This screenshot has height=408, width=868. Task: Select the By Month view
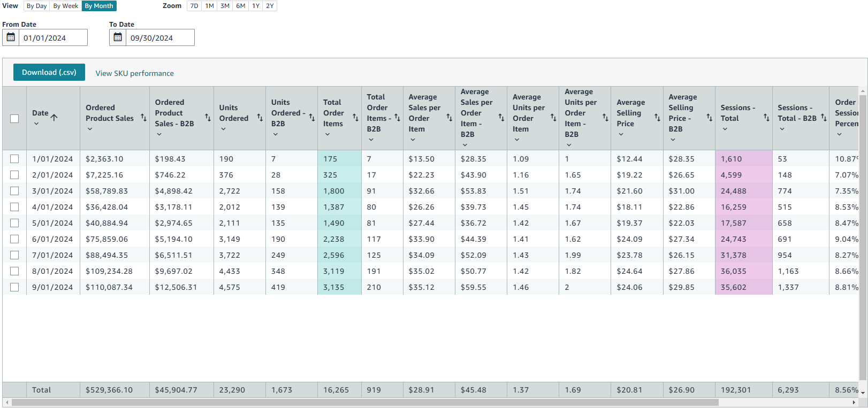pyautogui.click(x=99, y=6)
